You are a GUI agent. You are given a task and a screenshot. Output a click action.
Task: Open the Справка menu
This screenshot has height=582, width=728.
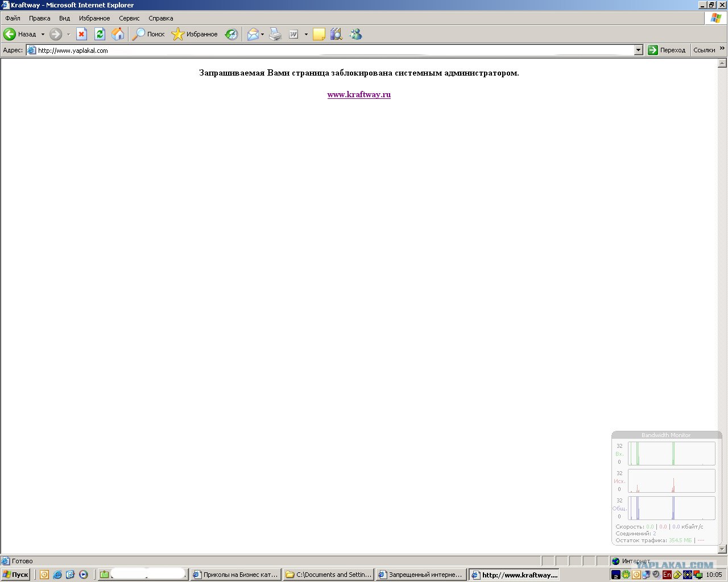tap(161, 18)
